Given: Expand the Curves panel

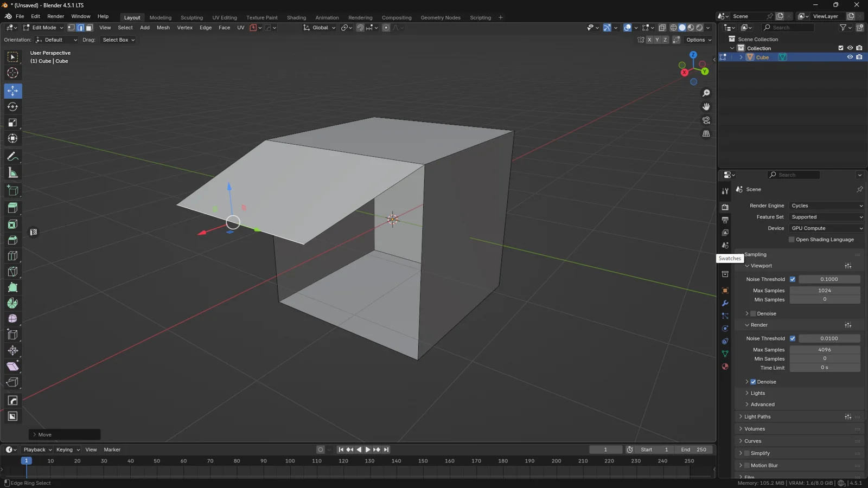Looking at the screenshot, I should pos(752,441).
